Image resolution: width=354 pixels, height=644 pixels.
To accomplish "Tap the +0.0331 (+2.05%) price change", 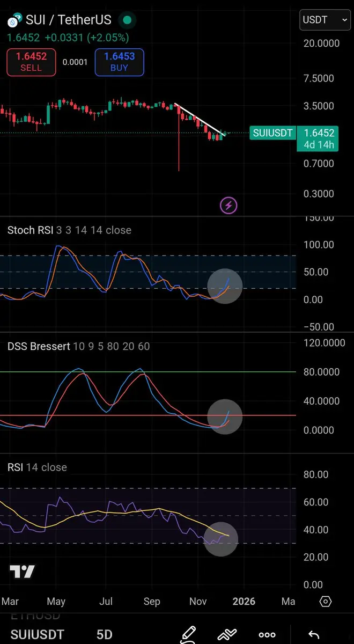I will (x=86, y=38).
